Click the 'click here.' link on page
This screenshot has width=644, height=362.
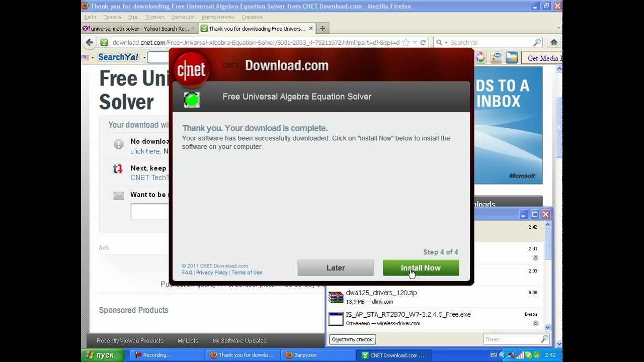[x=145, y=151]
